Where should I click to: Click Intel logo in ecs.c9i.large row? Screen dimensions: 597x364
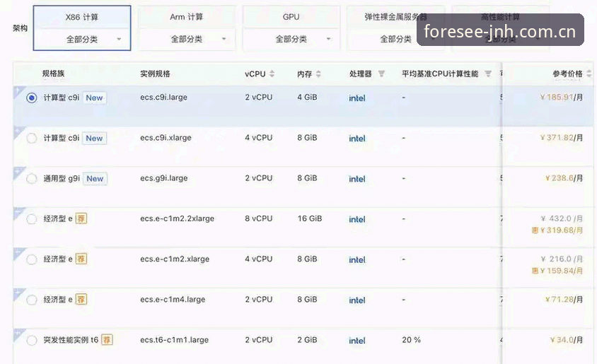[357, 98]
